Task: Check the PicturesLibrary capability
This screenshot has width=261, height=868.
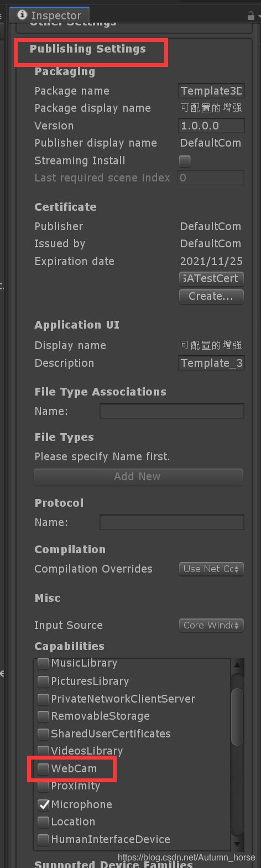Action: tap(43, 681)
